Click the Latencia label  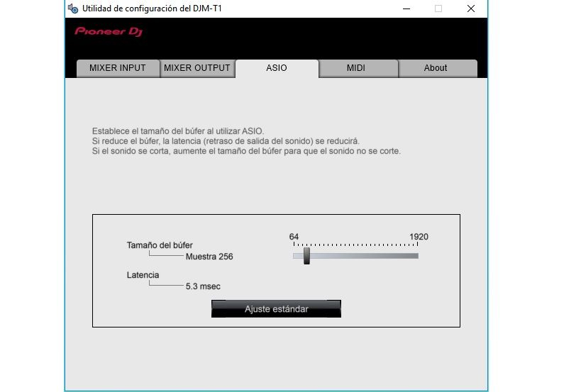point(143,275)
